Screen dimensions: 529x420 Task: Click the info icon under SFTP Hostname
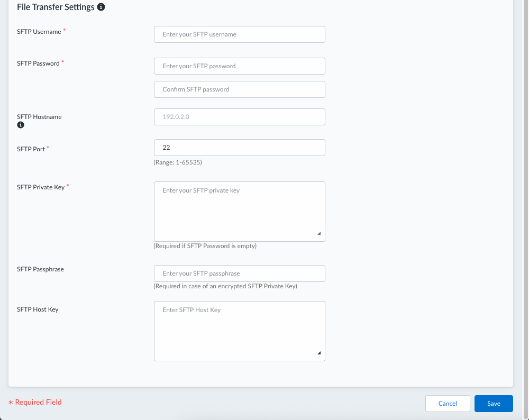tap(21, 125)
